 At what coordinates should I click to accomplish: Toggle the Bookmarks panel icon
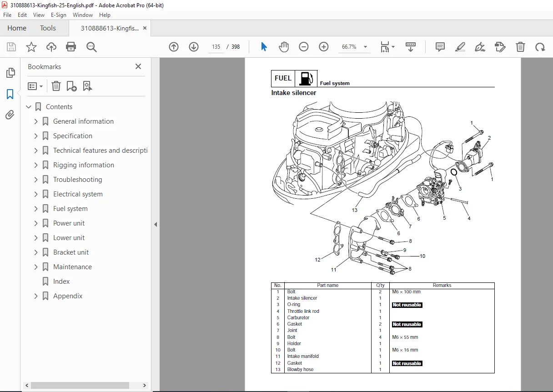(x=10, y=94)
